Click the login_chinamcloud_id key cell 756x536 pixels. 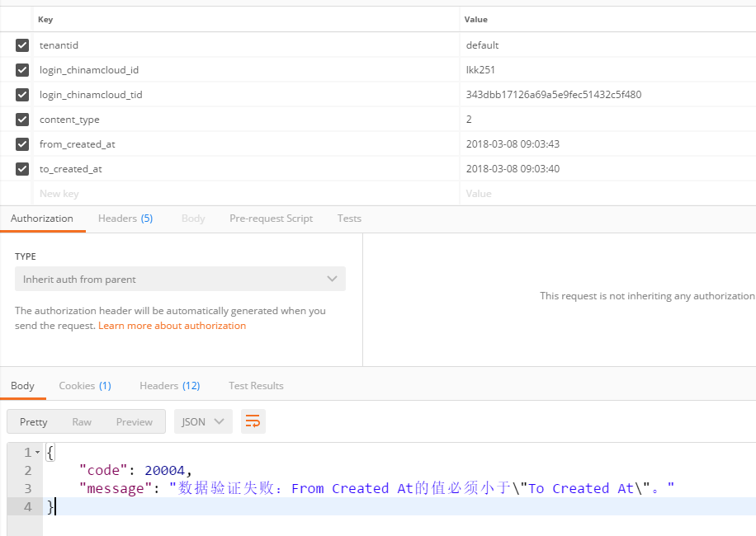click(x=246, y=70)
